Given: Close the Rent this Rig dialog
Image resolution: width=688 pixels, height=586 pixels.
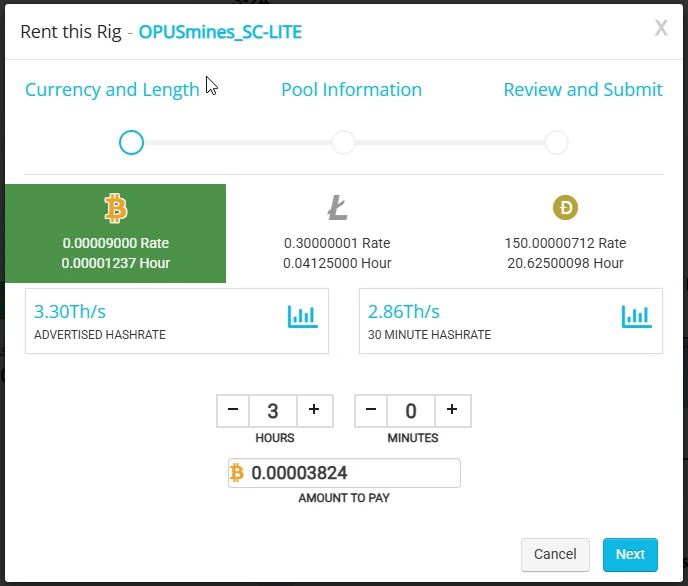Looking at the screenshot, I should pos(661,28).
